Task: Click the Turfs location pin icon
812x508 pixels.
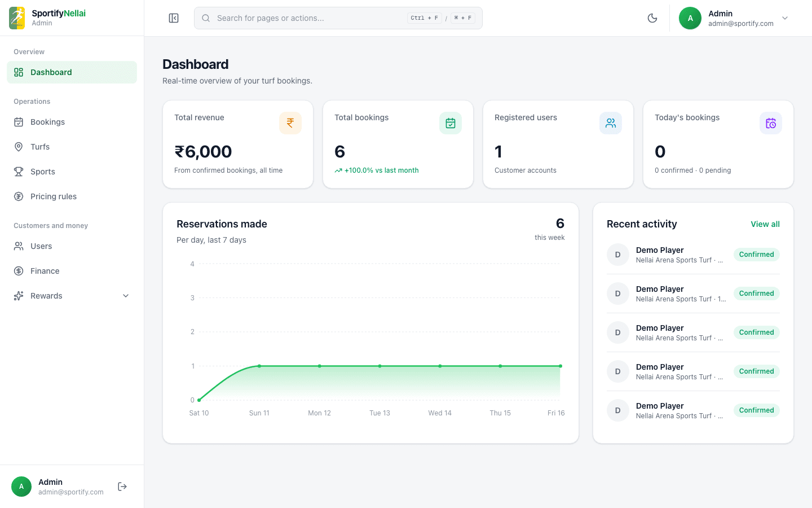Action: 19,147
